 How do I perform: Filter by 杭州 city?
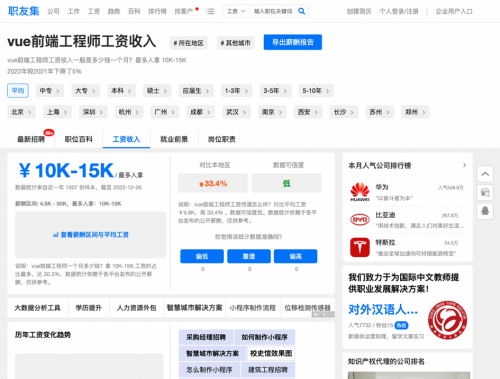129,112
